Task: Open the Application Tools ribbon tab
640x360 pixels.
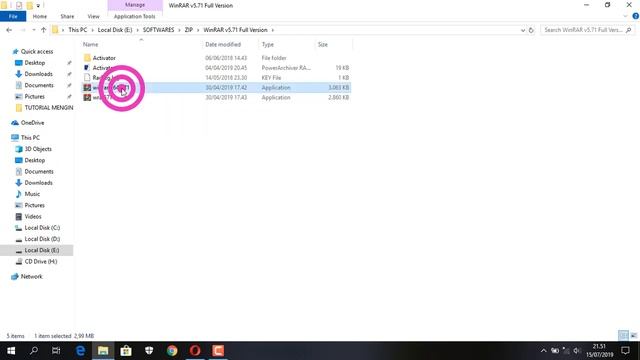Action: [135, 16]
